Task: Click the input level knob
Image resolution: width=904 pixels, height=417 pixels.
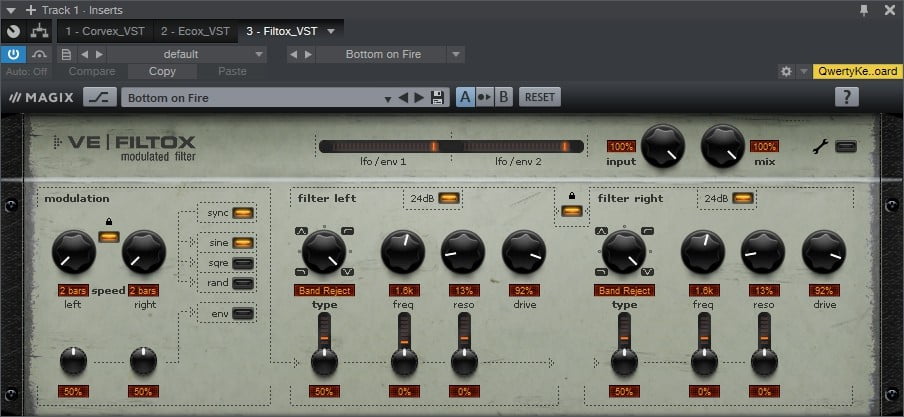Action: point(663,146)
